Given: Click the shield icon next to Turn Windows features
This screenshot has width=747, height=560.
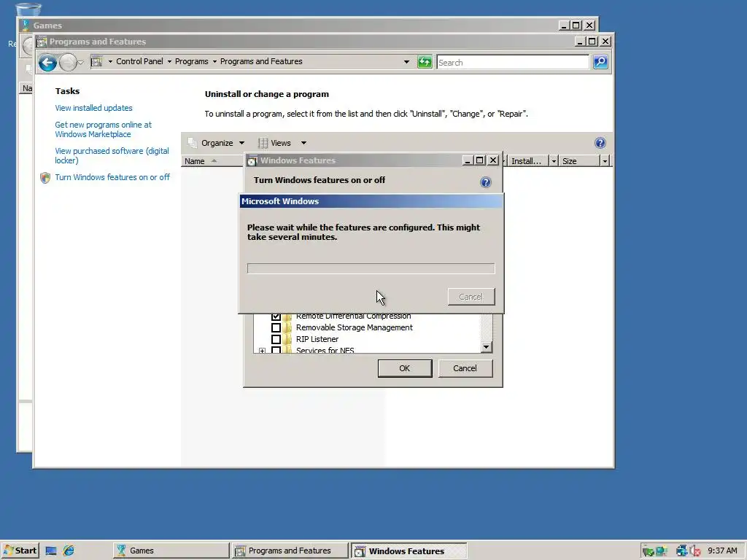Looking at the screenshot, I should (x=45, y=178).
